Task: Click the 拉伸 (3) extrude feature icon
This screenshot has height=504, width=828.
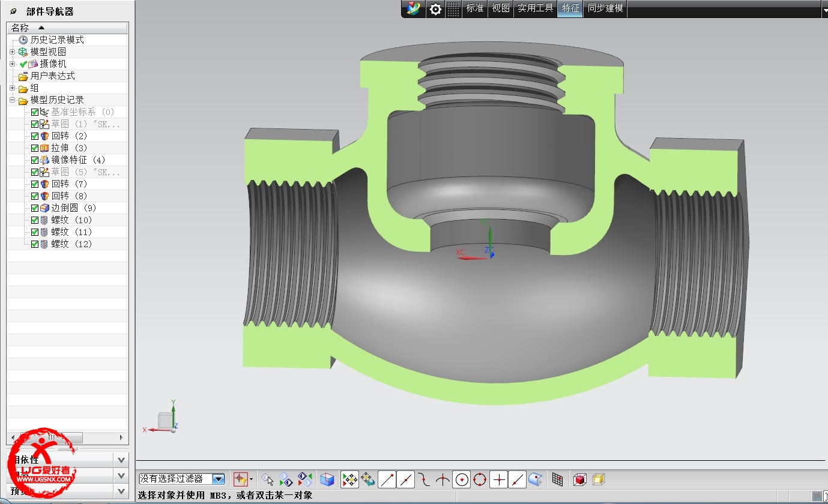Action: [x=44, y=148]
